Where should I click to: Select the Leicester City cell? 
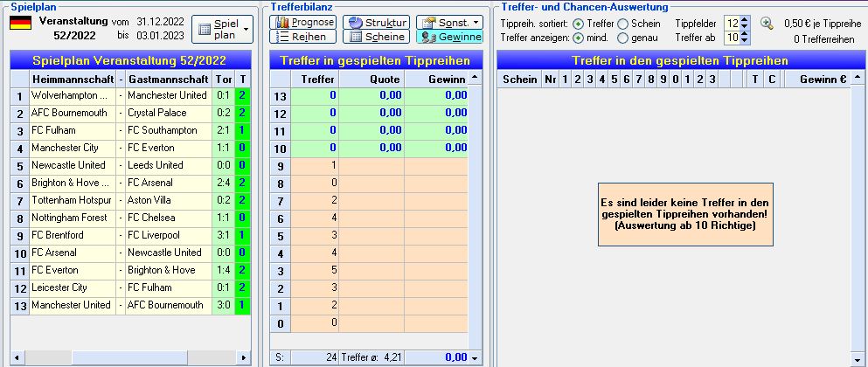[x=73, y=287]
